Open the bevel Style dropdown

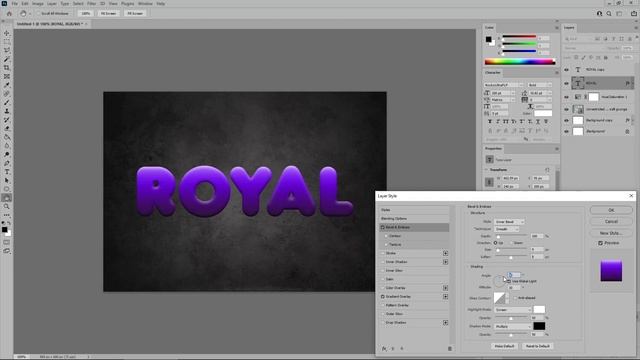[509, 222]
